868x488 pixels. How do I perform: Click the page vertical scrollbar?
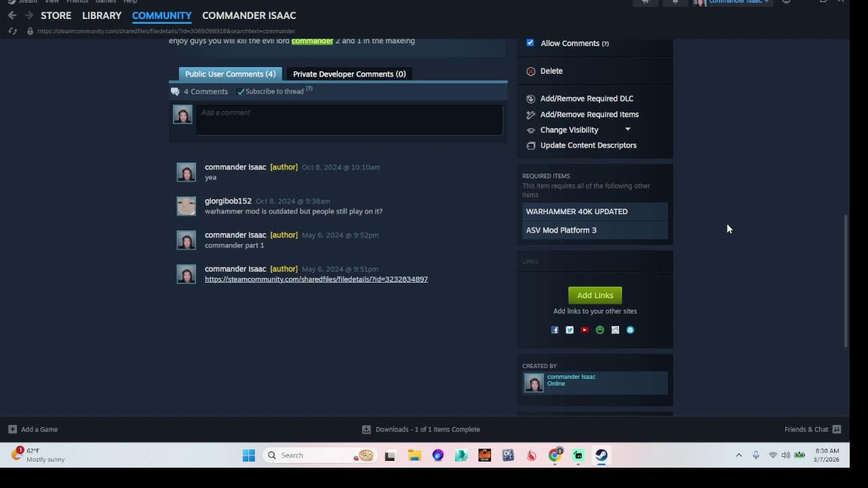click(x=845, y=281)
